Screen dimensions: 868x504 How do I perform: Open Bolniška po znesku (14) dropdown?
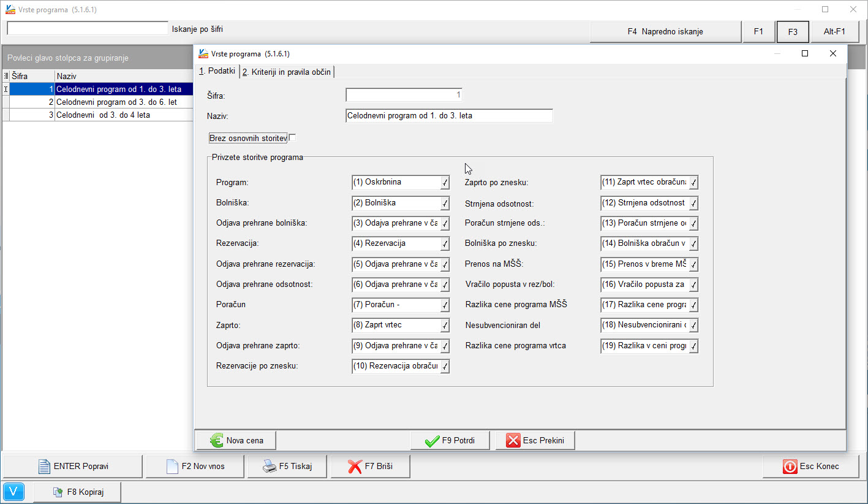(x=693, y=244)
